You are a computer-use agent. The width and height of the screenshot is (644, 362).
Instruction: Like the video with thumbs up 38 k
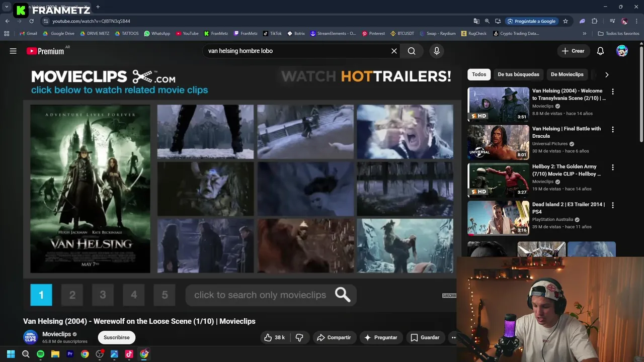pyautogui.click(x=274, y=337)
